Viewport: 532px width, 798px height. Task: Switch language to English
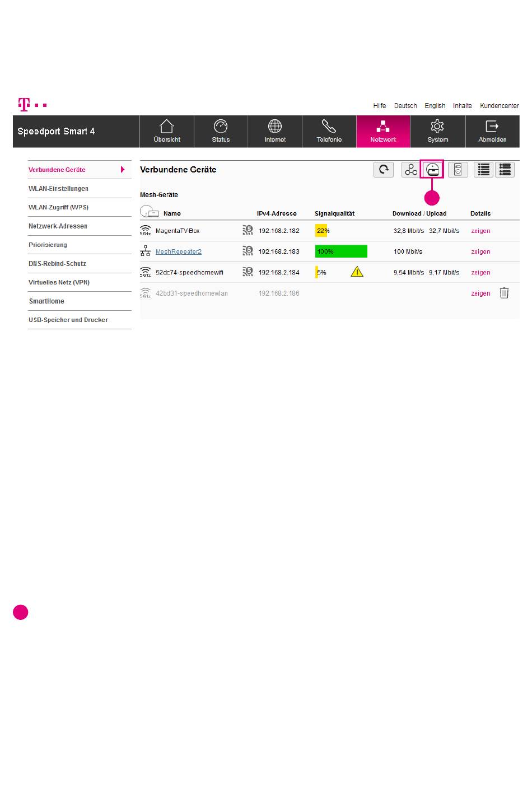435,105
